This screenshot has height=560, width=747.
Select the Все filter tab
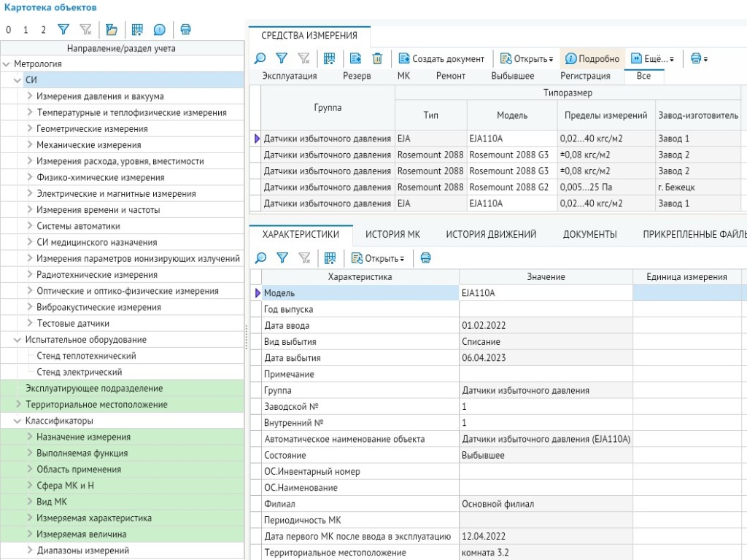click(x=643, y=76)
